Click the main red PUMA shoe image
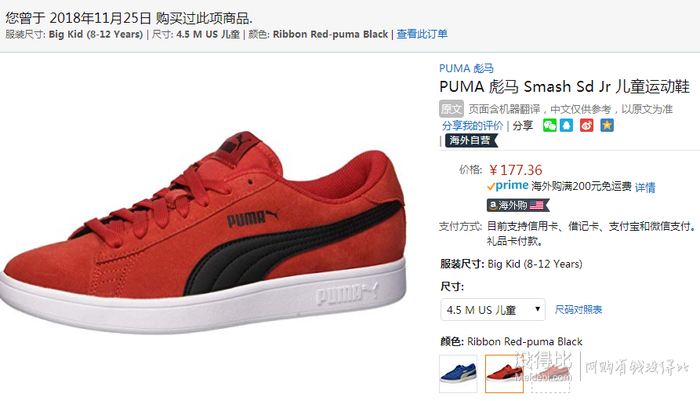700x401 pixels. 204,232
